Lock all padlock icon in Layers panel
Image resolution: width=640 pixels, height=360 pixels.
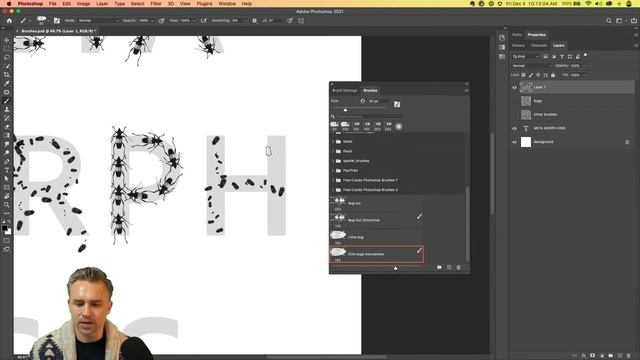[553, 75]
